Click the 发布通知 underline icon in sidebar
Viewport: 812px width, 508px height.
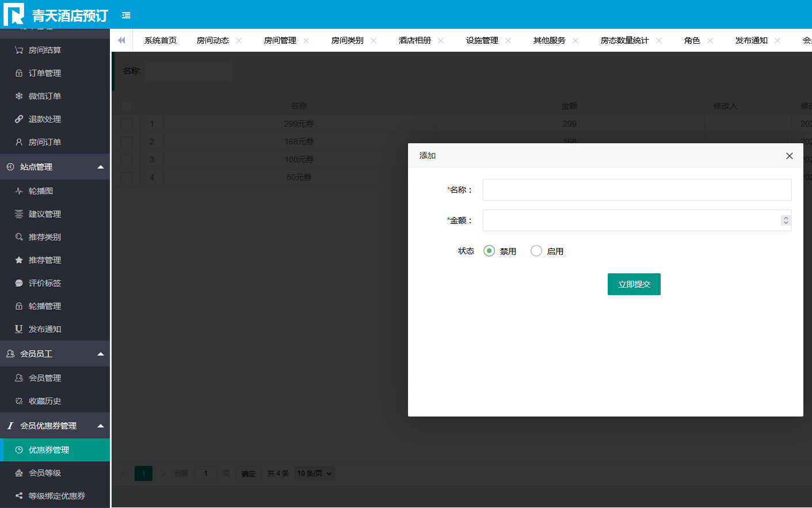pos(19,329)
